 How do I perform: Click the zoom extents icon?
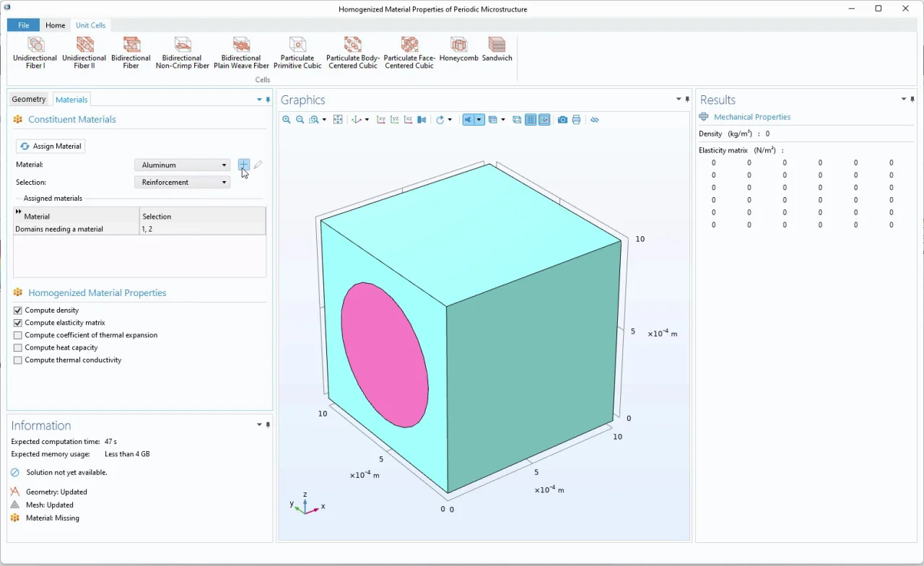coord(338,120)
